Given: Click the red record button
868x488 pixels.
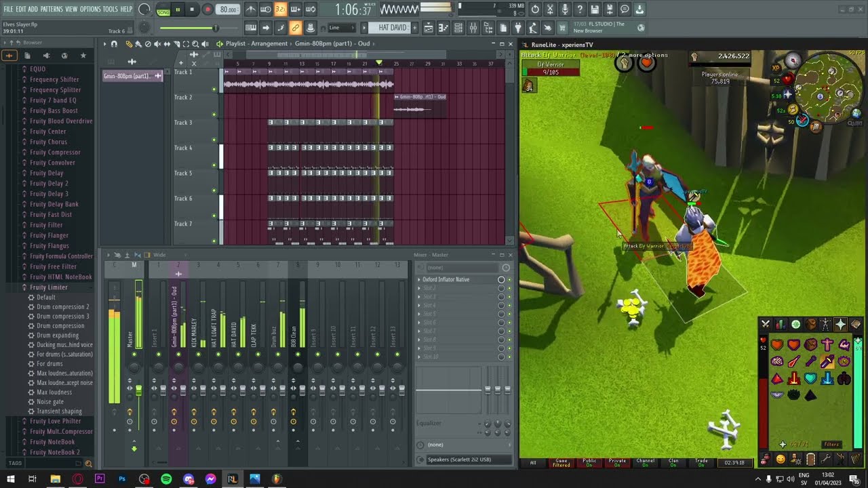Looking at the screenshot, I should (x=208, y=10).
